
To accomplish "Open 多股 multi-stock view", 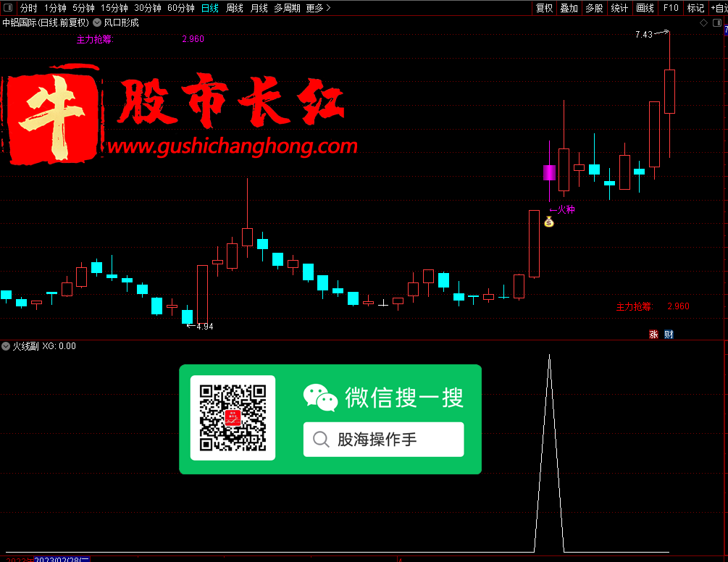I will [x=594, y=8].
